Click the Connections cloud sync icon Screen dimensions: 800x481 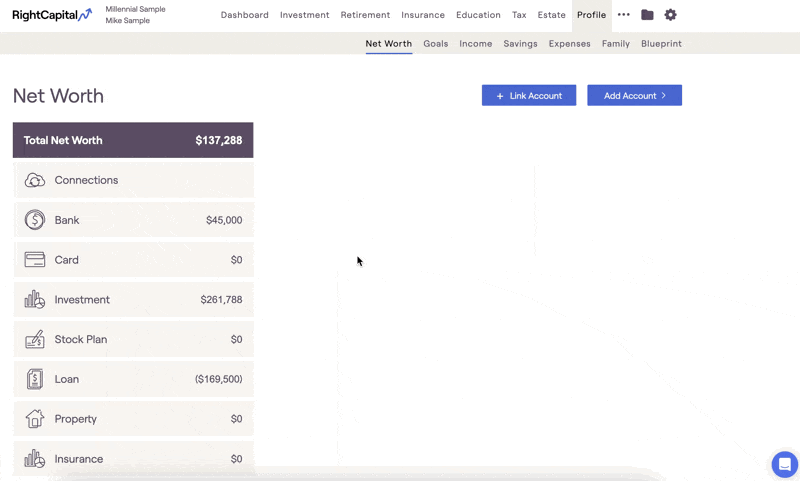(x=35, y=180)
